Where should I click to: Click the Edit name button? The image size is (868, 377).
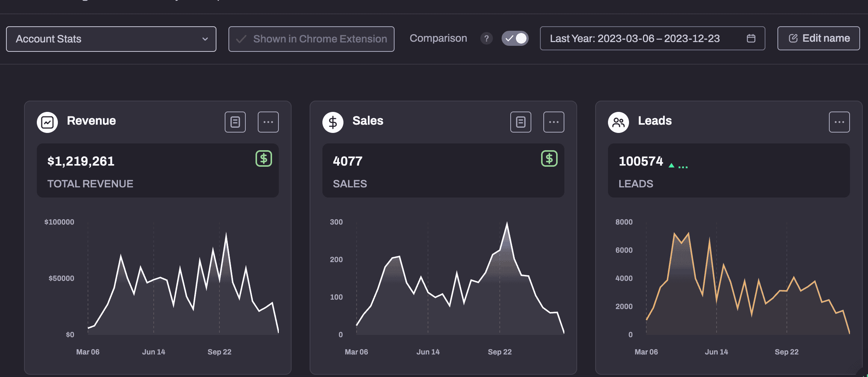[x=819, y=38]
